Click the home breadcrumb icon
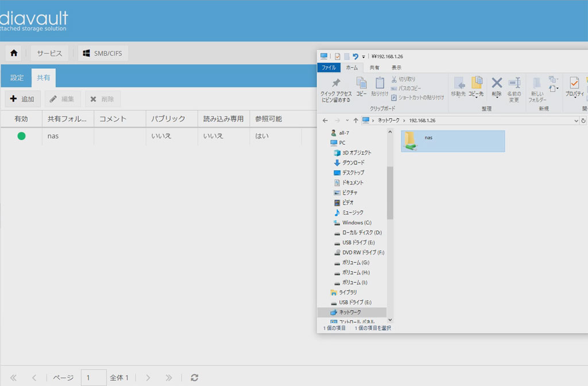Image resolution: width=588 pixels, height=386 pixels. tap(14, 53)
